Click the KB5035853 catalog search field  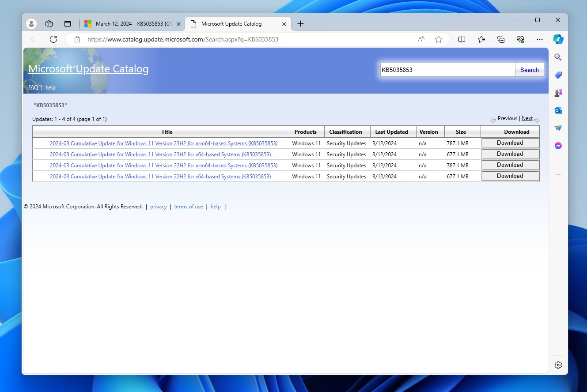447,70
